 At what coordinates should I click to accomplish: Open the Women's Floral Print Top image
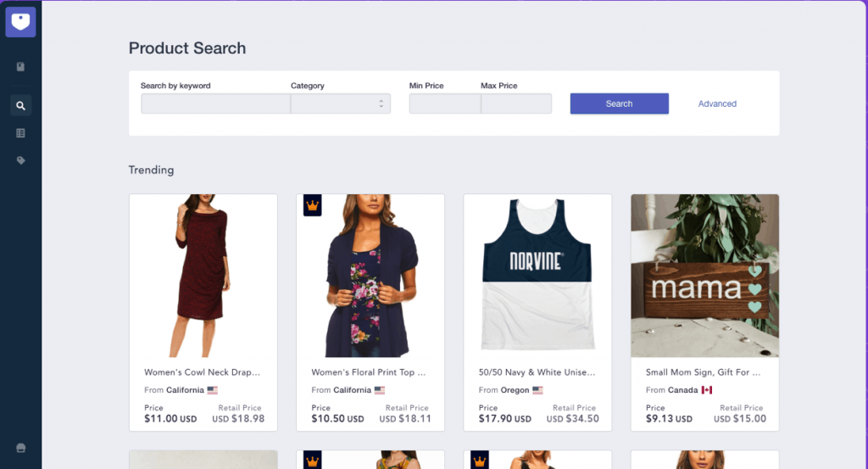coord(370,276)
